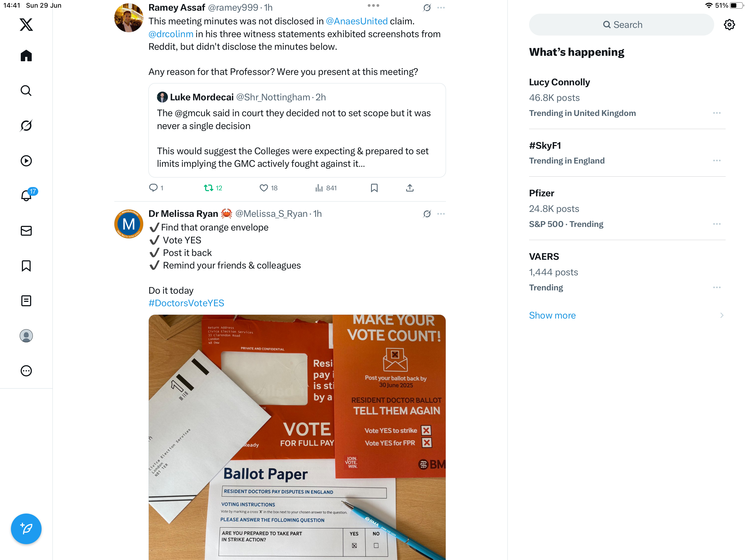The image size is (747, 560).
Task: Open the More circle menu in sidebar
Action: [x=26, y=371]
